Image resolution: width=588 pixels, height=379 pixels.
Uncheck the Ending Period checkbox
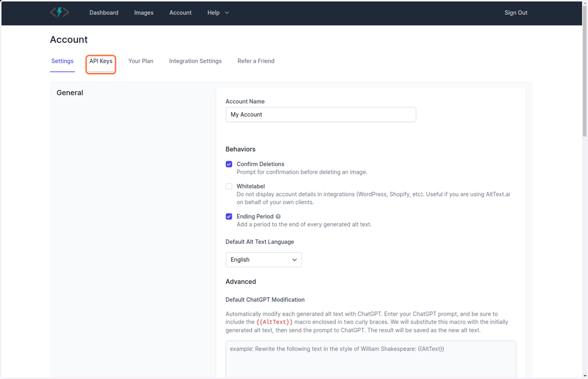[x=229, y=216]
